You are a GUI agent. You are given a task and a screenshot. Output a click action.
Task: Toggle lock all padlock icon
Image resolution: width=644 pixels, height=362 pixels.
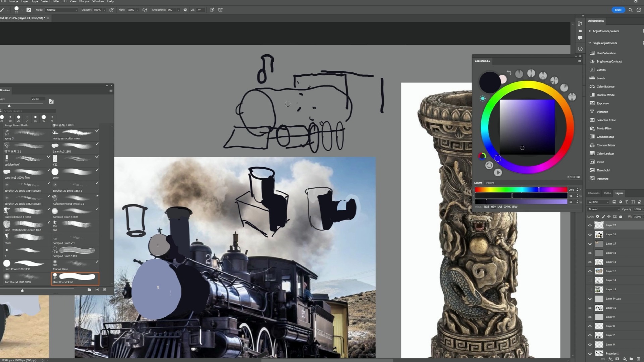[x=620, y=217]
